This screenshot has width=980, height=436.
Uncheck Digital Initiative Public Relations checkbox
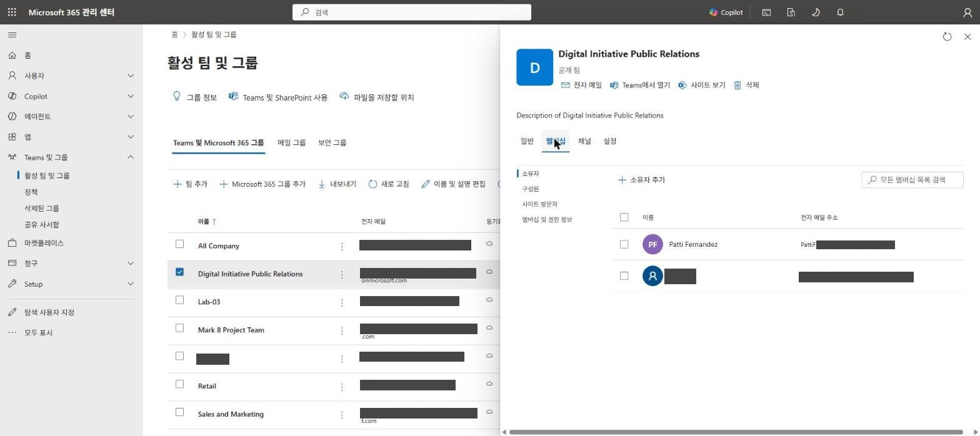coord(179,272)
